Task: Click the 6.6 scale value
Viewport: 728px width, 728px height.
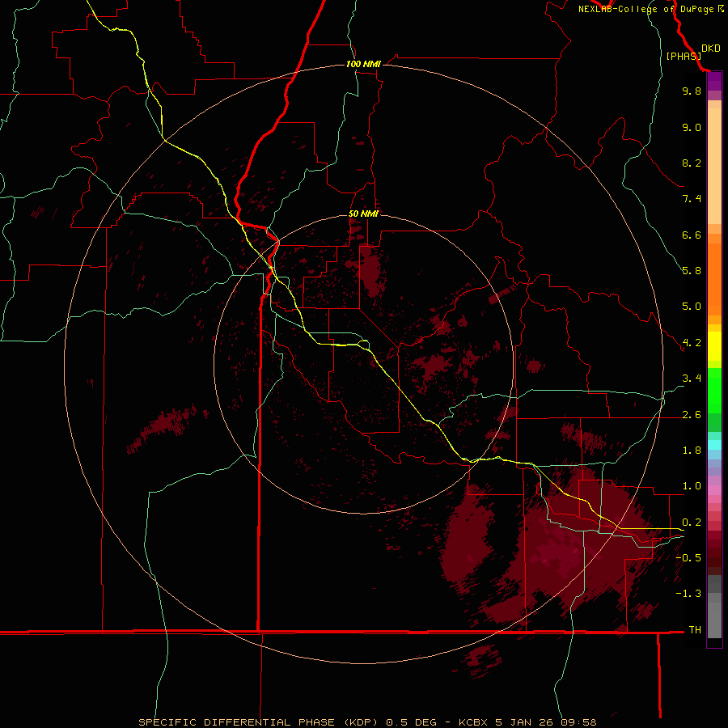Action: (692, 235)
